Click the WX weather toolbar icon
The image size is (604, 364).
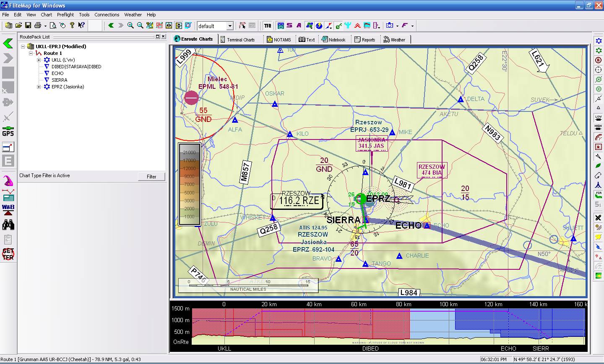(x=281, y=26)
